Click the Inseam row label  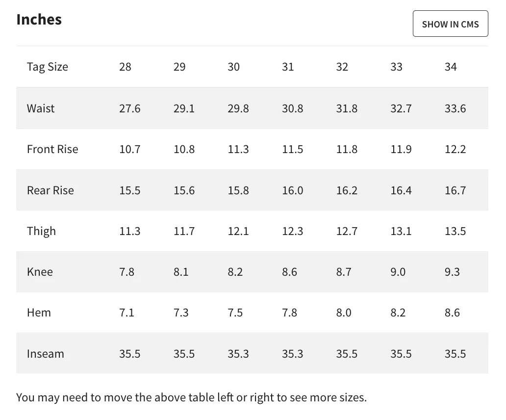(46, 354)
